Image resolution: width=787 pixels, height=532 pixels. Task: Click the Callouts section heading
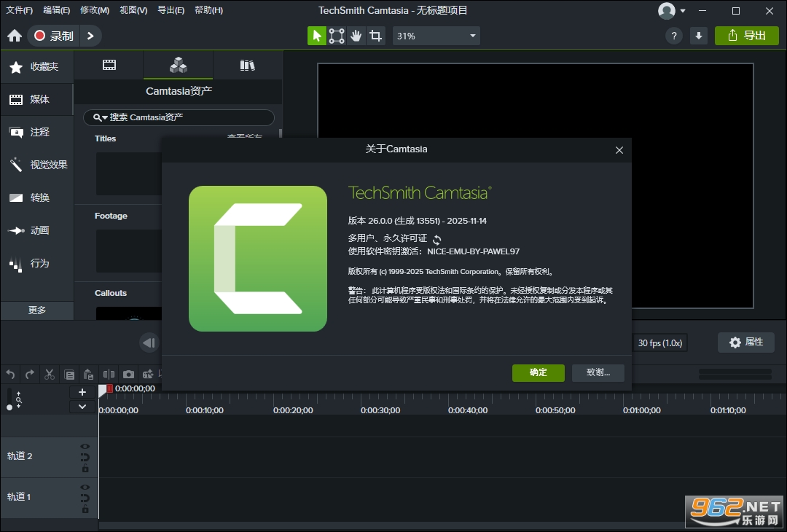111,293
